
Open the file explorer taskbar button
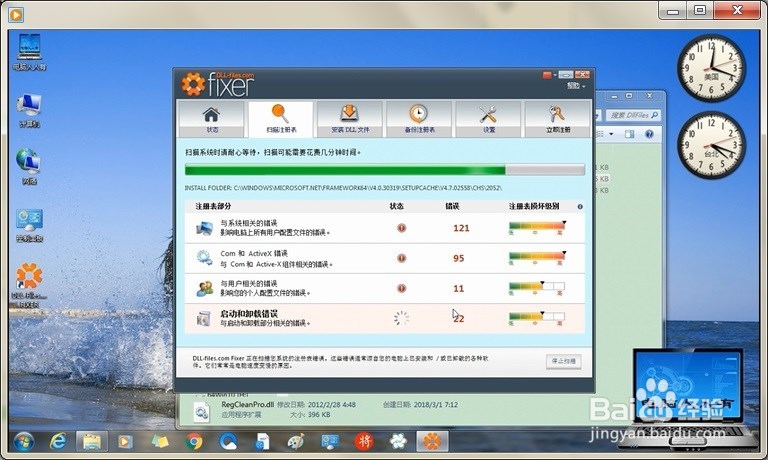[92, 441]
